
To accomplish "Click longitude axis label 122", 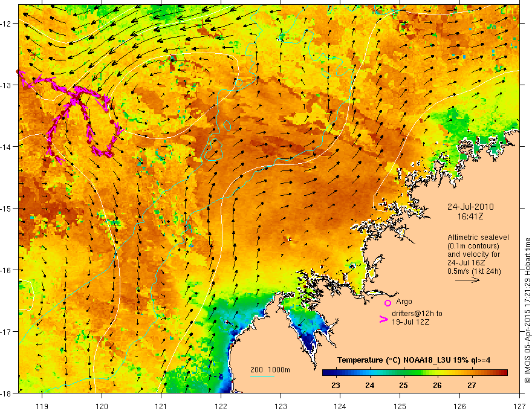I will pos(221,406).
